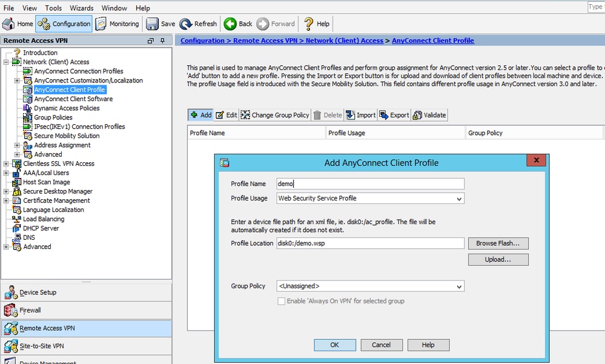Enable 'Always On VPN' for selected group

[x=281, y=301]
